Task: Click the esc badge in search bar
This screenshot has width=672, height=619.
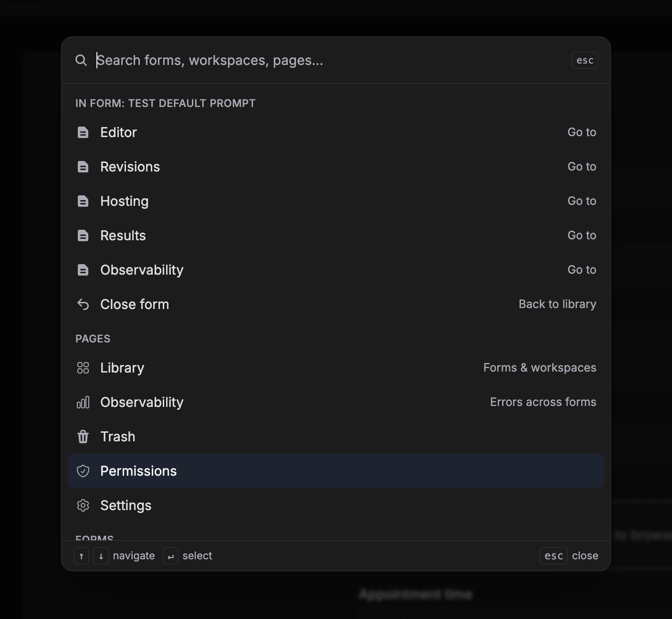Action: pyautogui.click(x=585, y=60)
